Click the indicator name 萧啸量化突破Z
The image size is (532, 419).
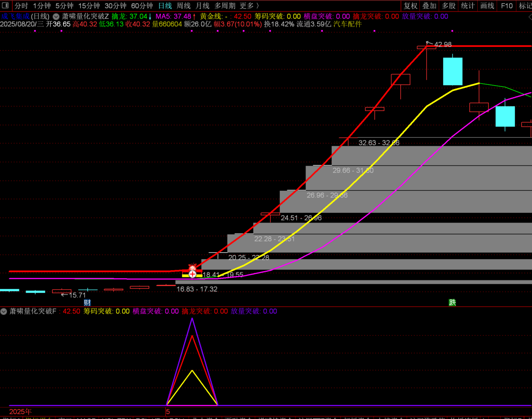click(85, 16)
